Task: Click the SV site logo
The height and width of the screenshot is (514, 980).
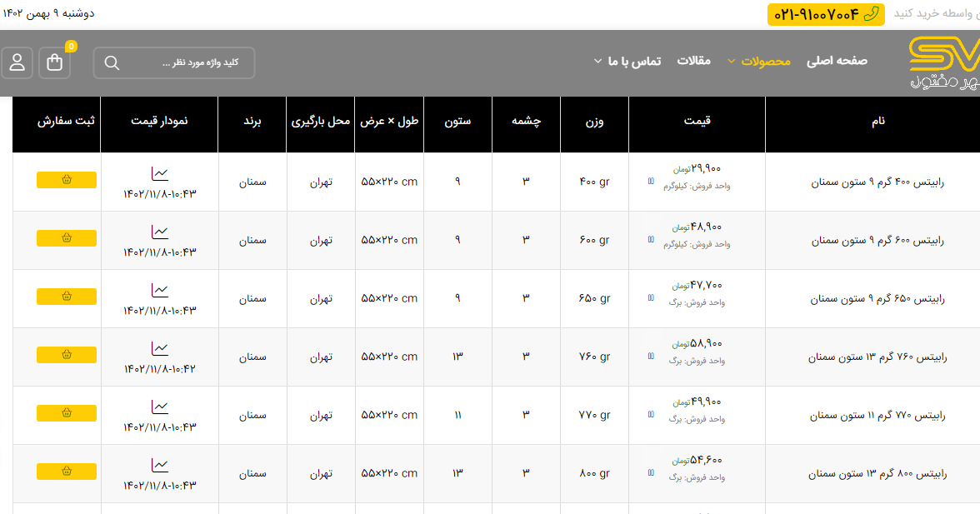Action: (x=943, y=62)
